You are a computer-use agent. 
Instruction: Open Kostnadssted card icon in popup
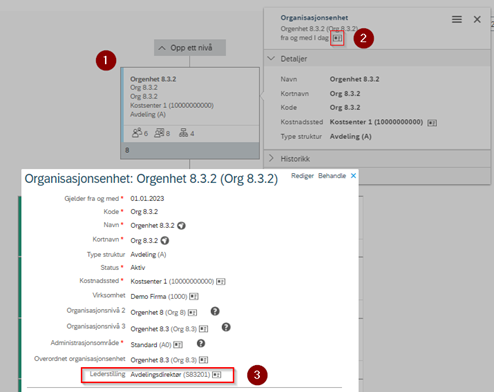point(221,282)
